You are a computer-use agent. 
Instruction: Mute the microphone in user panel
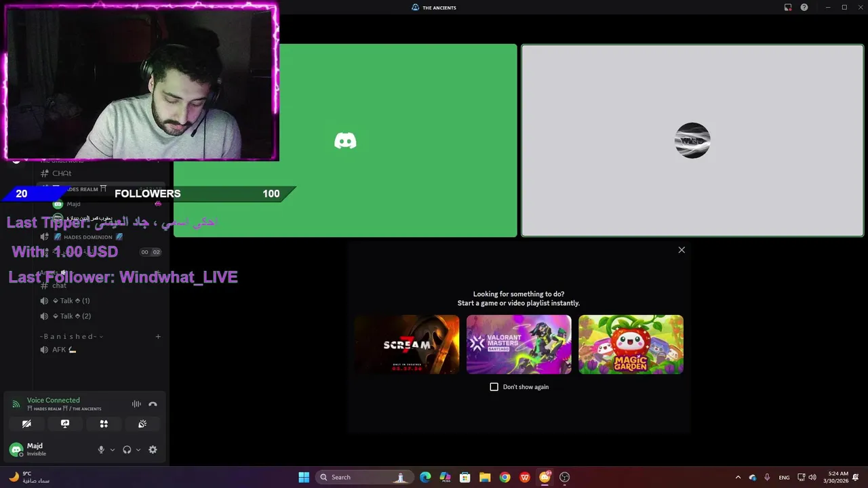pyautogui.click(x=101, y=449)
